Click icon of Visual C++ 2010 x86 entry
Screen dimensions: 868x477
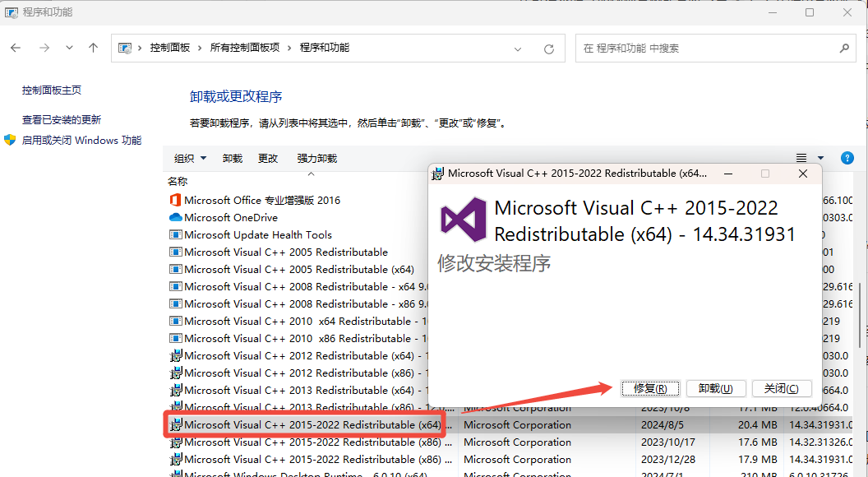click(x=175, y=339)
